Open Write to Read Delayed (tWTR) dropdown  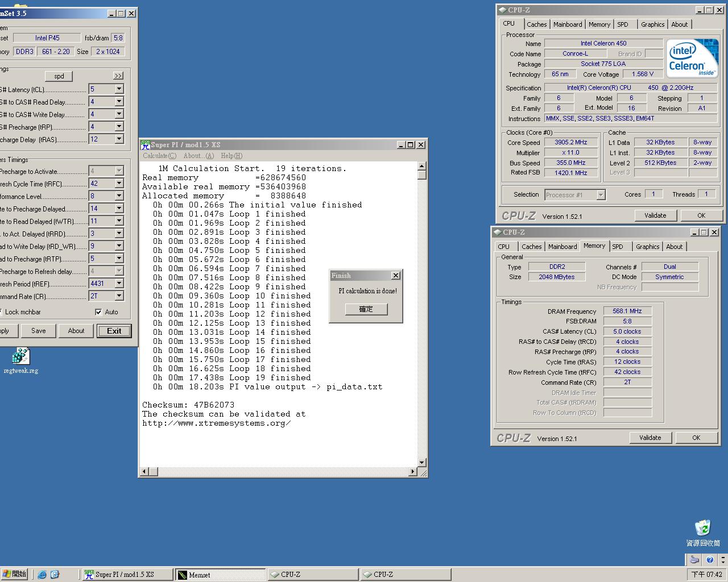119,221
